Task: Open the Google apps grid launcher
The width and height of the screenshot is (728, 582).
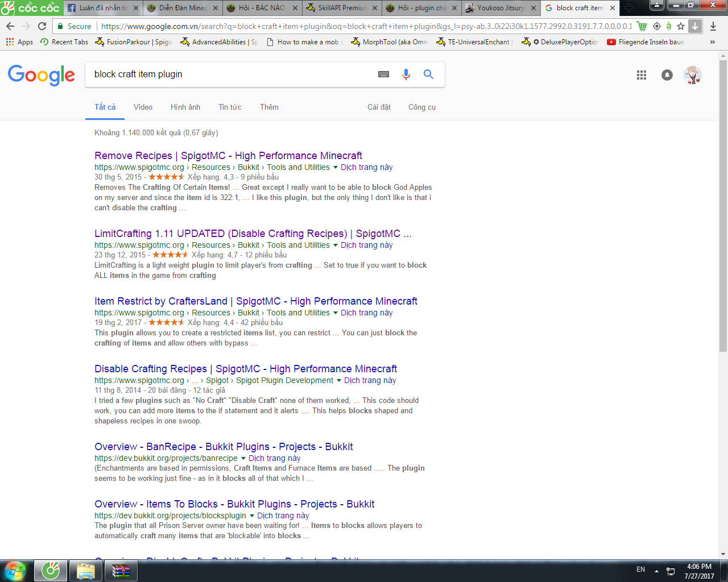Action: point(642,75)
